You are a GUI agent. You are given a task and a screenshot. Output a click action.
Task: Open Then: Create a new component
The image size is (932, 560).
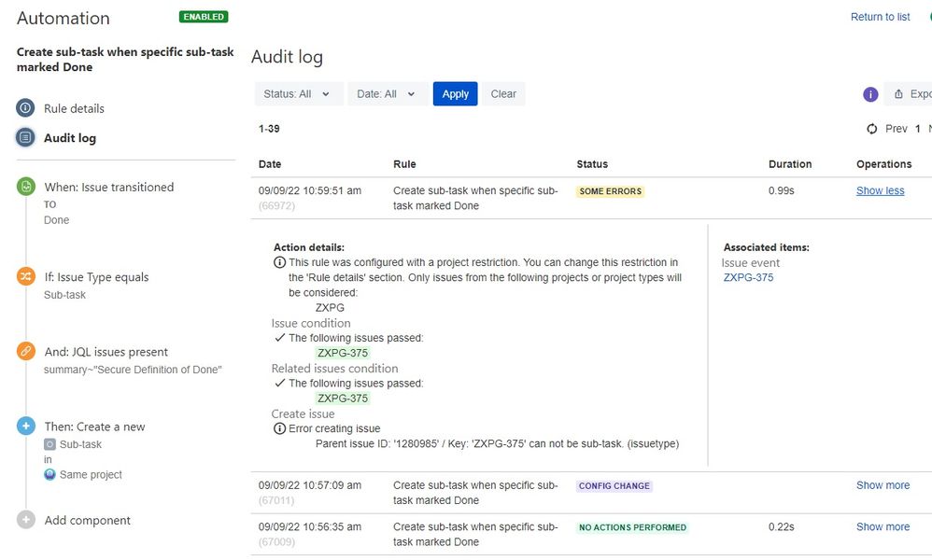click(94, 427)
